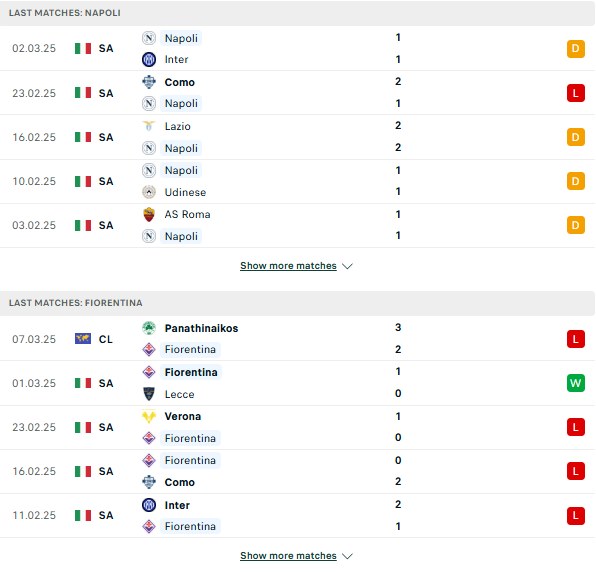Click the Udinese club crest
The width and height of the screenshot is (596, 574).
[x=149, y=192]
